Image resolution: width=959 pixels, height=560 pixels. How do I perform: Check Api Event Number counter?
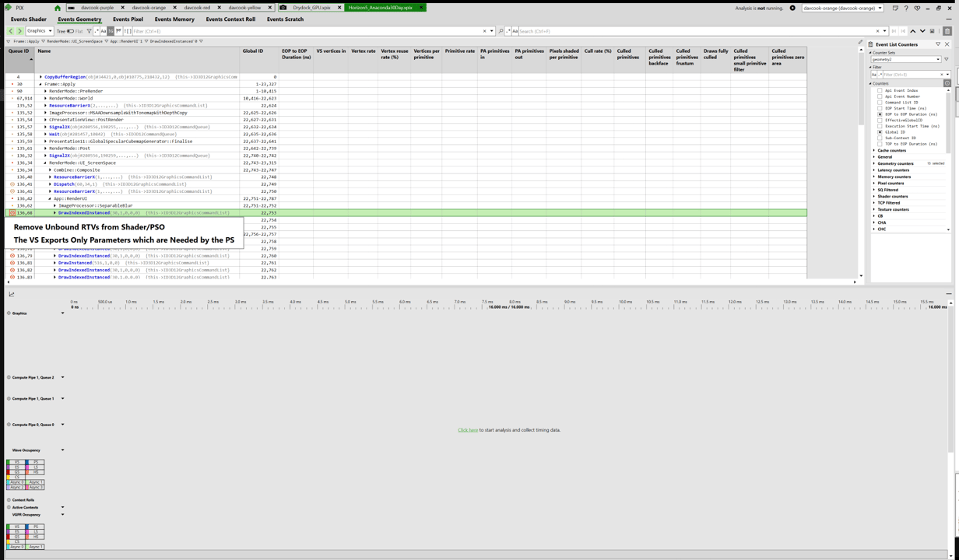(880, 96)
